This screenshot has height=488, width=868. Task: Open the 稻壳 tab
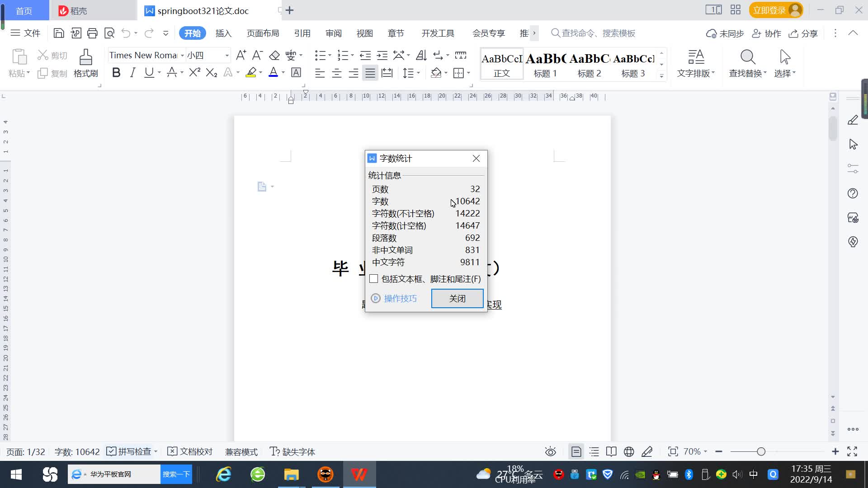point(93,10)
